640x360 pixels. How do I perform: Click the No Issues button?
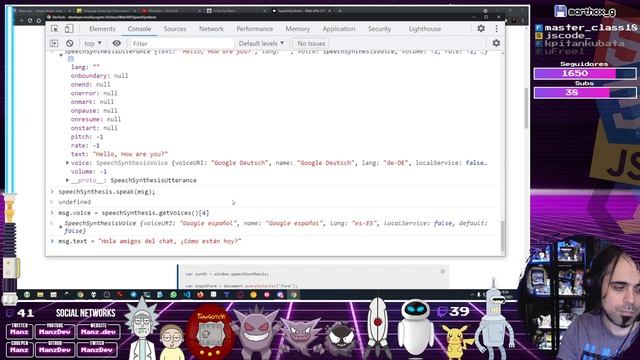pos(311,43)
